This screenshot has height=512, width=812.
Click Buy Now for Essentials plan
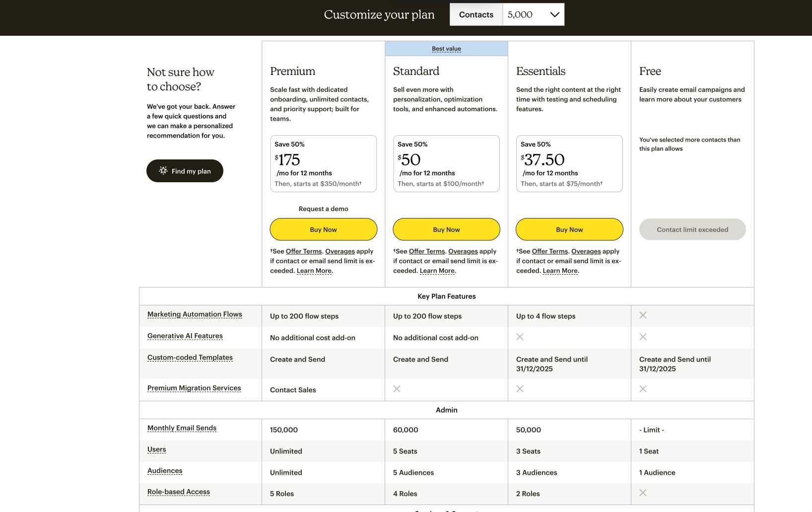570,229
